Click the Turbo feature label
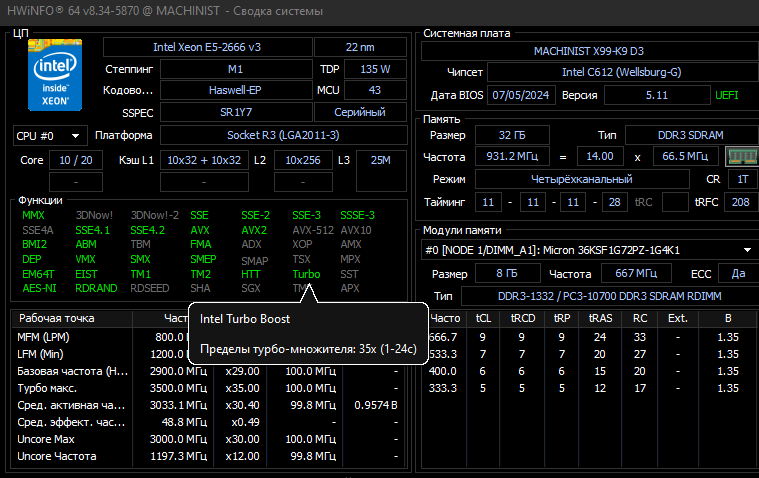759x478 pixels. pos(306,274)
